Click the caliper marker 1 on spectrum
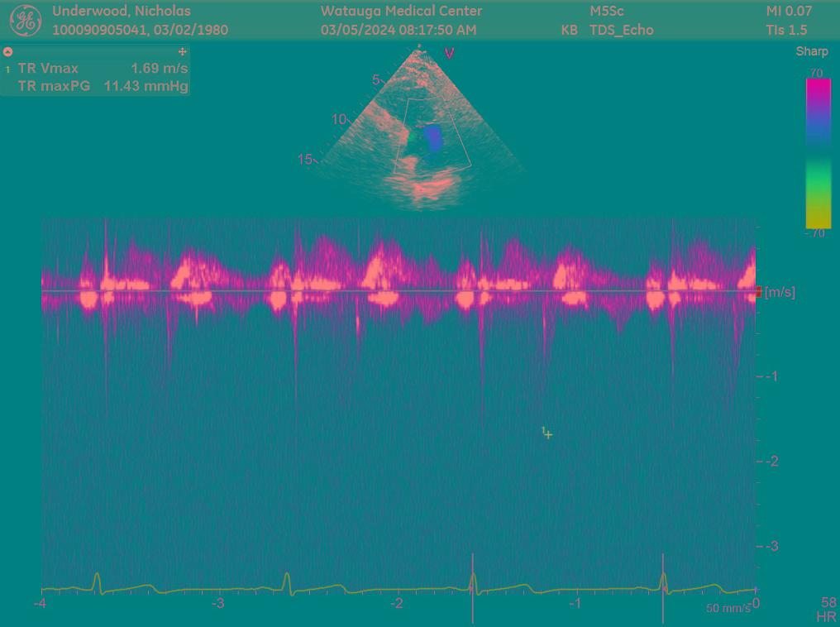Screen dimensions: 840x627 click(547, 433)
